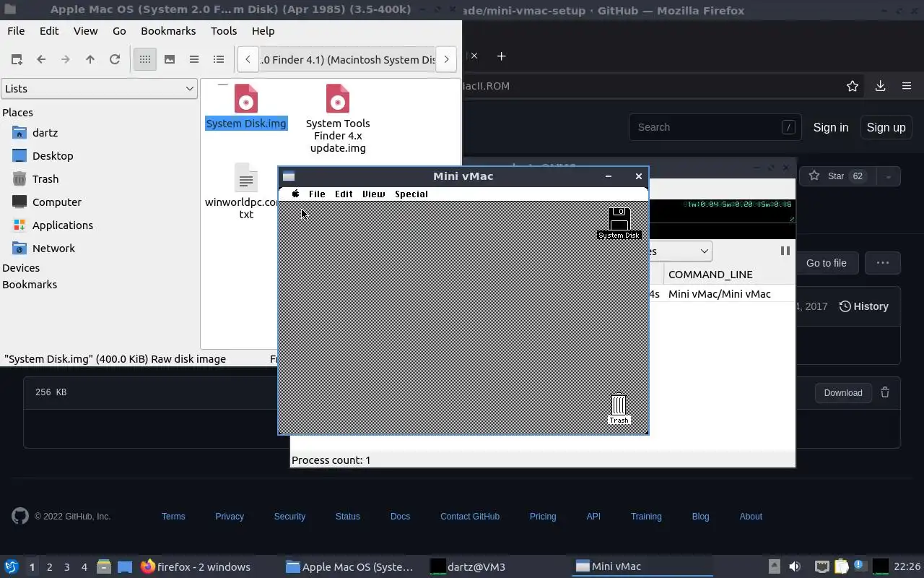Go up to parent folder
This screenshot has width=924, height=578.
tap(90, 59)
